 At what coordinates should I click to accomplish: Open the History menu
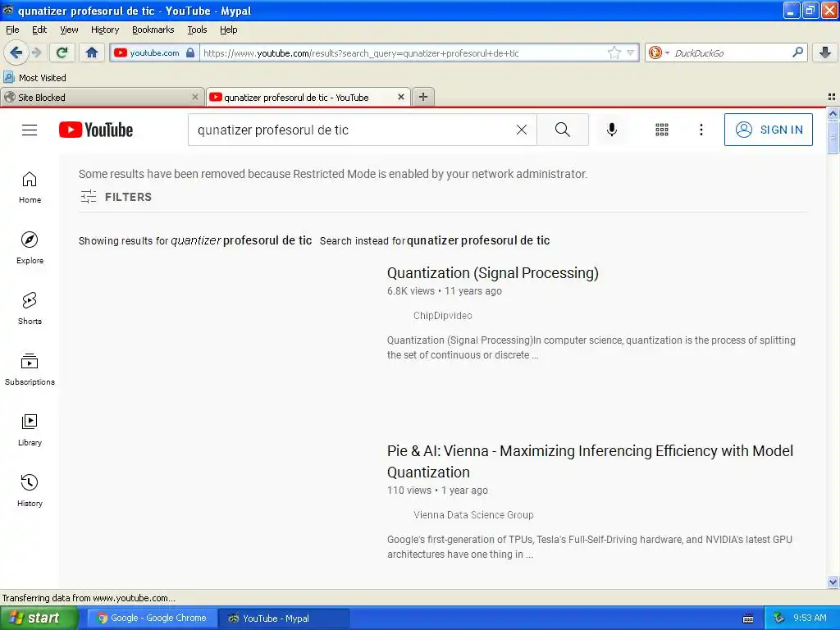tap(104, 30)
